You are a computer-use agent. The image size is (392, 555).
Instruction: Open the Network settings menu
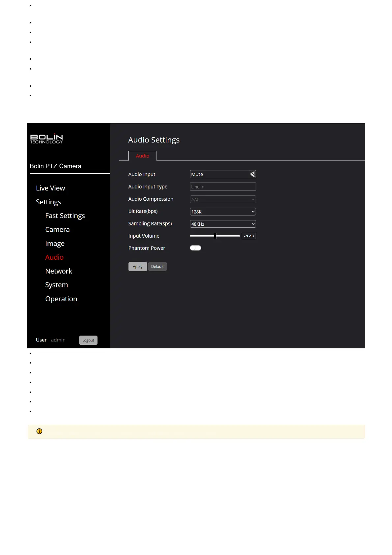[59, 271]
